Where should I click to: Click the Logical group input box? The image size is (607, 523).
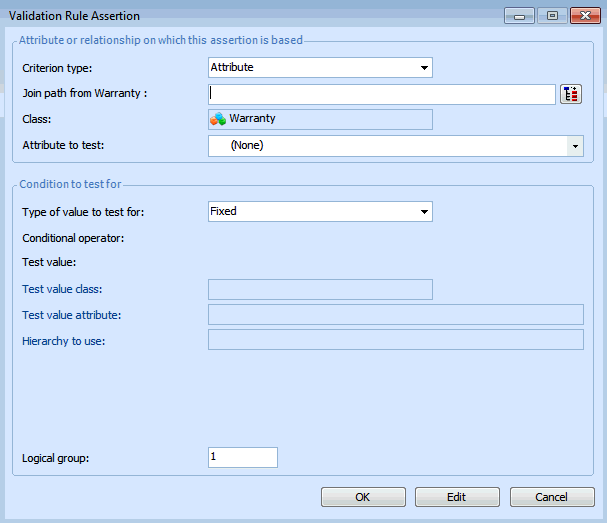click(242, 457)
